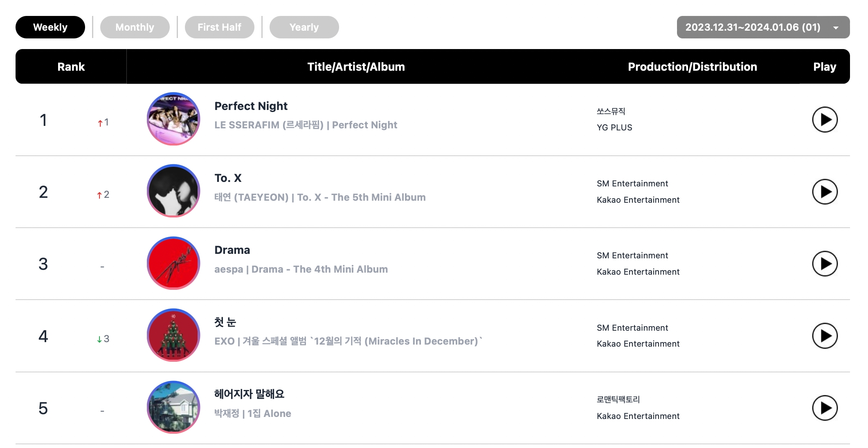Image resolution: width=868 pixels, height=448 pixels.
Task: Click the 헤어지자 말해요 song title
Action: [x=249, y=394]
